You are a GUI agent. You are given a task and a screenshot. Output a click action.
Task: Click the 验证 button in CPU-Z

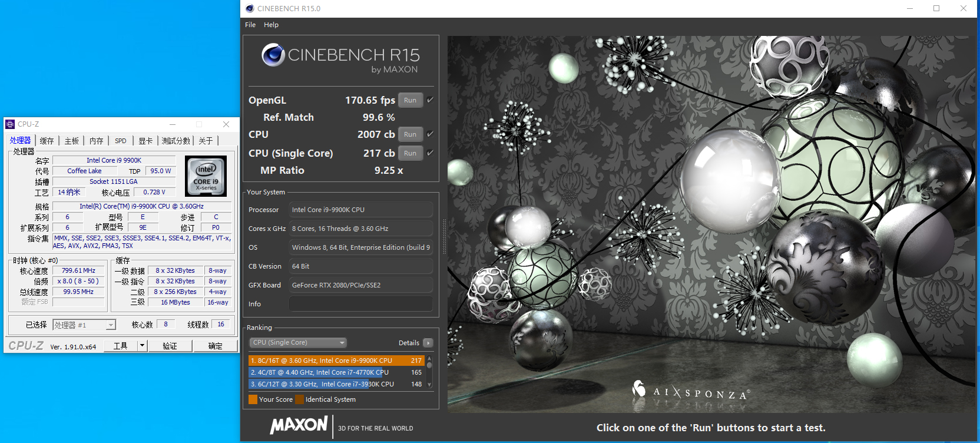[170, 346]
